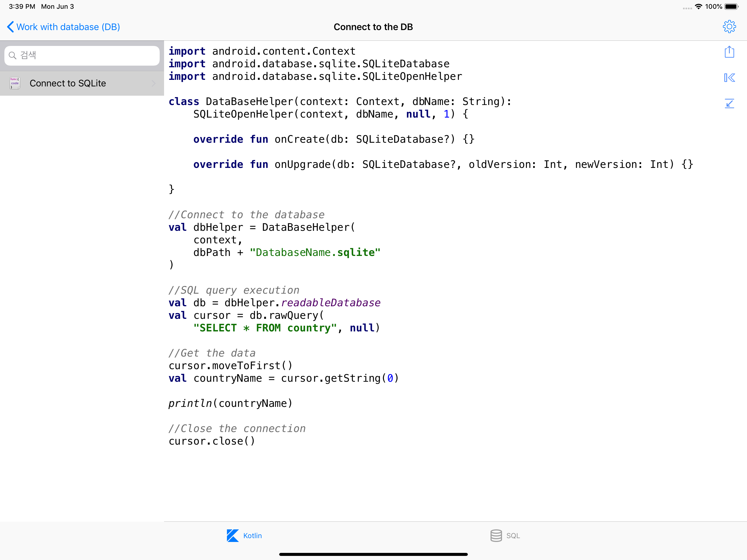The image size is (747, 560).
Task: Click the battery indicator in status bar
Action: (731, 6)
